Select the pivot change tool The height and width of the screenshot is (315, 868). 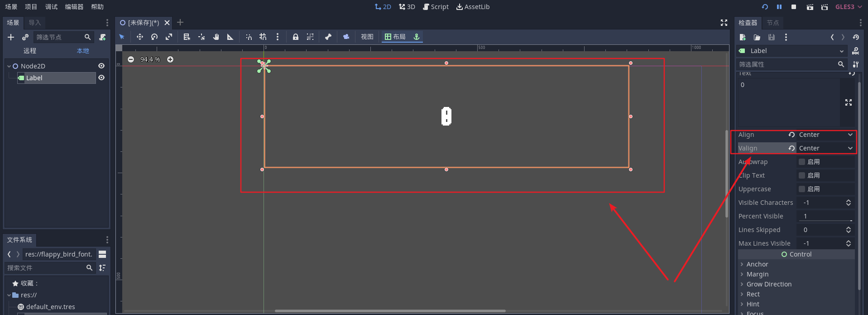pos(201,37)
